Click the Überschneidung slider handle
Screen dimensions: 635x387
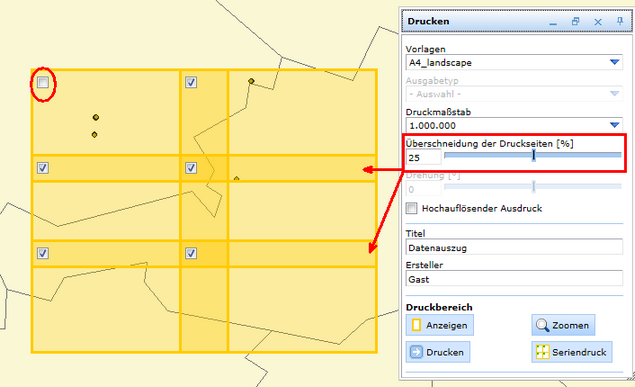click(534, 155)
